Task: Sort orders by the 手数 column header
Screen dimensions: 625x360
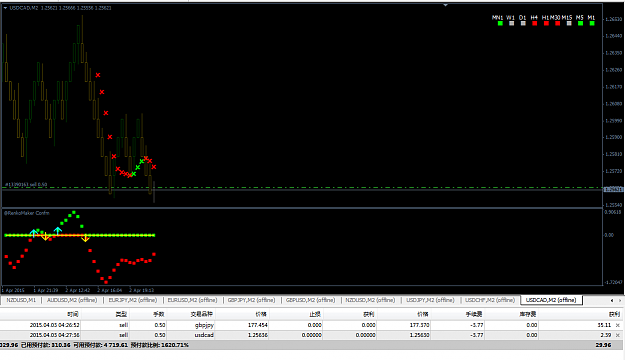Action: click(159, 315)
